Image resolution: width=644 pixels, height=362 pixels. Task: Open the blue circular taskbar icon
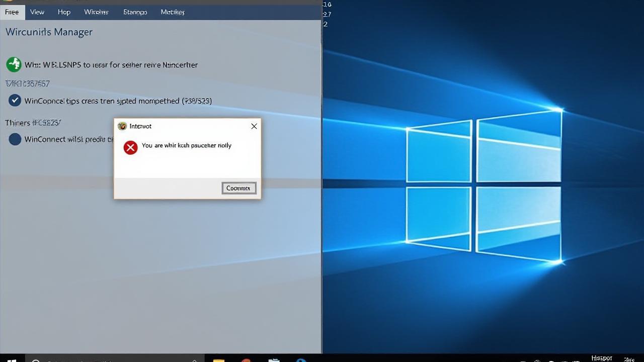[x=301, y=359]
